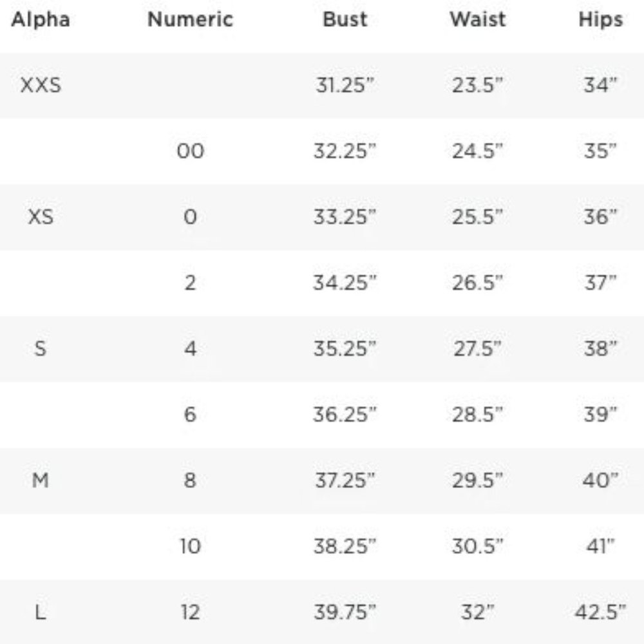The width and height of the screenshot is (644, 644).
Task: Click the Waist column header
Action: pos(478,19)
